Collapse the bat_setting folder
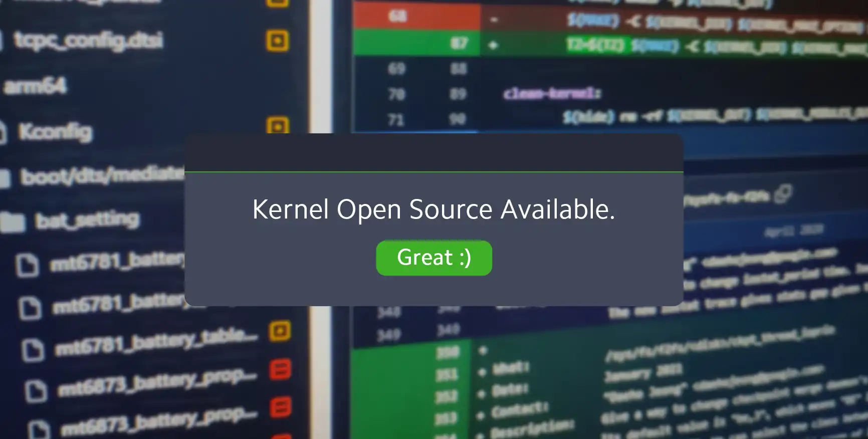The width and height of the screenshot is (868, 439). tap(86, 220)
